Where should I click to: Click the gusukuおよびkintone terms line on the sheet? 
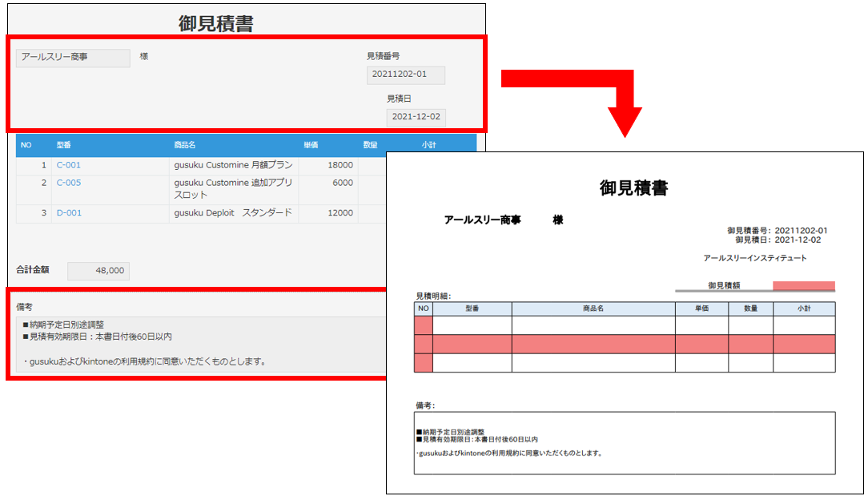509,453
